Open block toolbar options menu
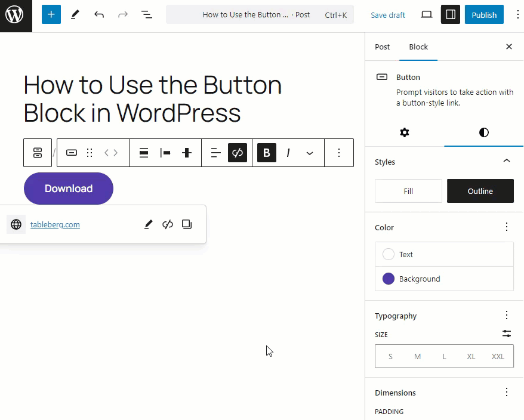 pyautogui.click(x=339, y=153)
